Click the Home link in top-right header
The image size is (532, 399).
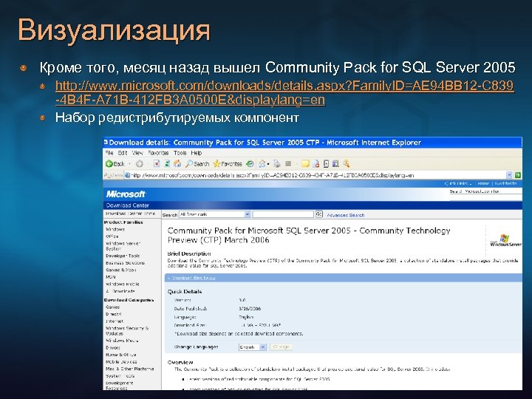tap(483, 183)
